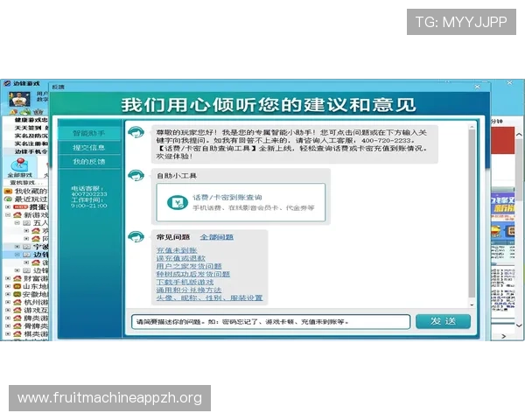The height and width of the screenshot is (420, 525).
Task: Expand the 牌类游戏 tree node
Action: (8, 318)
